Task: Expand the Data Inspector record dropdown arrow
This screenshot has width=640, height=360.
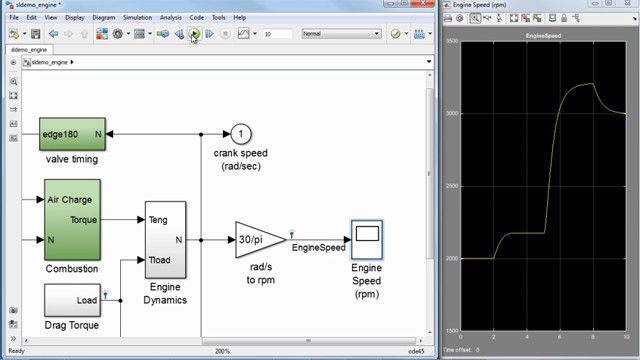Action: pyautogui.click(x=255, y=34)
